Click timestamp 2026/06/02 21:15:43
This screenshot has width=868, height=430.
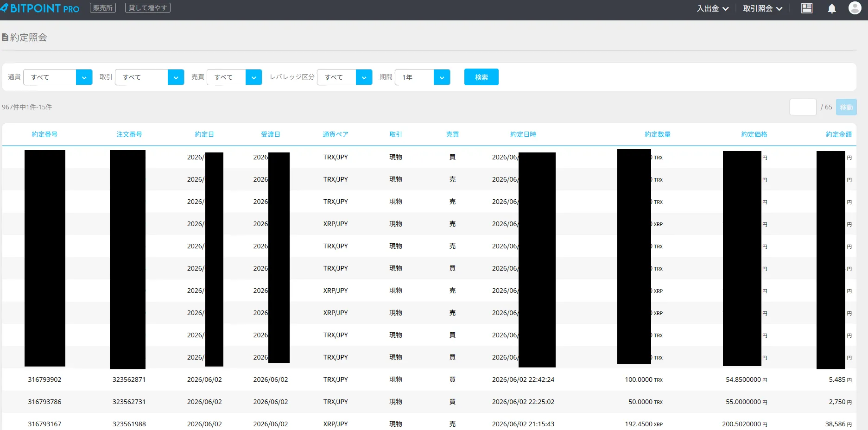point(523,424)
